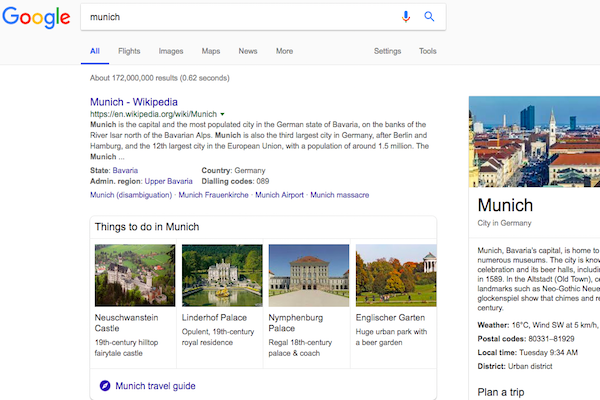Open the News tab
This screenshot has height=400, width=600.
(248, 51)
